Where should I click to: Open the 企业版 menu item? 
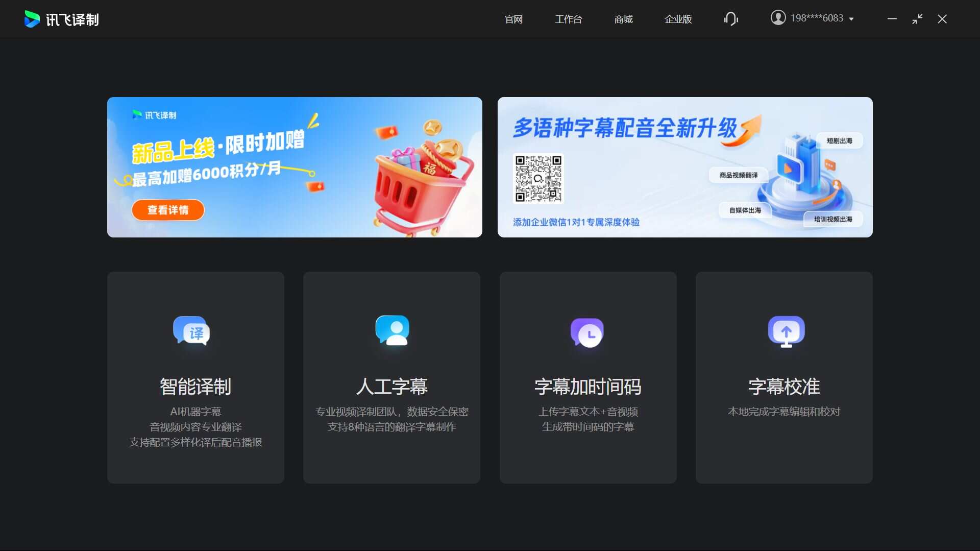point(678,19)
